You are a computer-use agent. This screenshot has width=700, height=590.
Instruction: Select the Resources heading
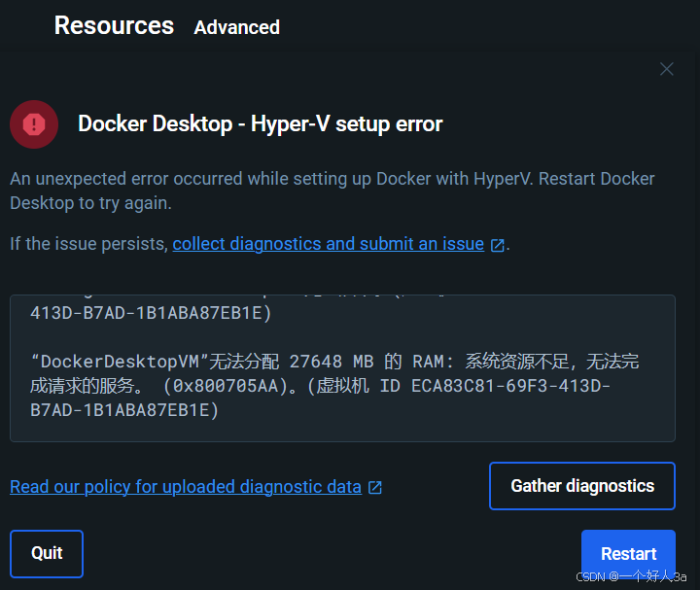tap(114, 25)
